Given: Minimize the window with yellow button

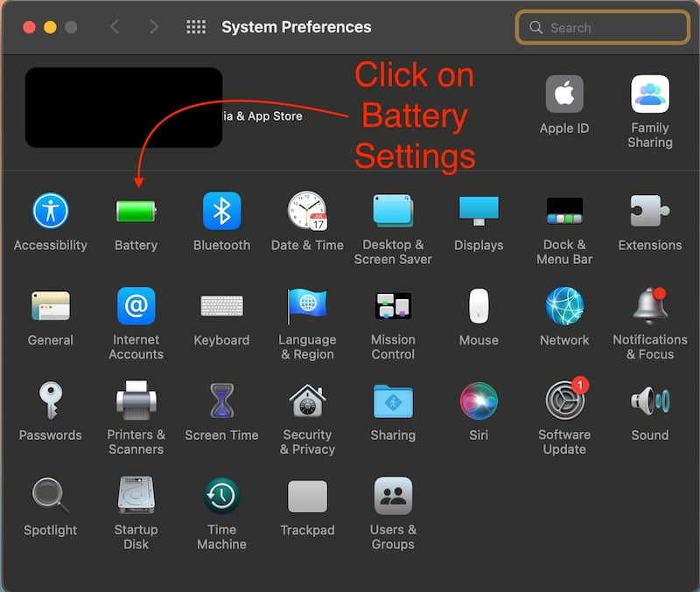Looking at the screenshot, I should click(x=50, y=27).
